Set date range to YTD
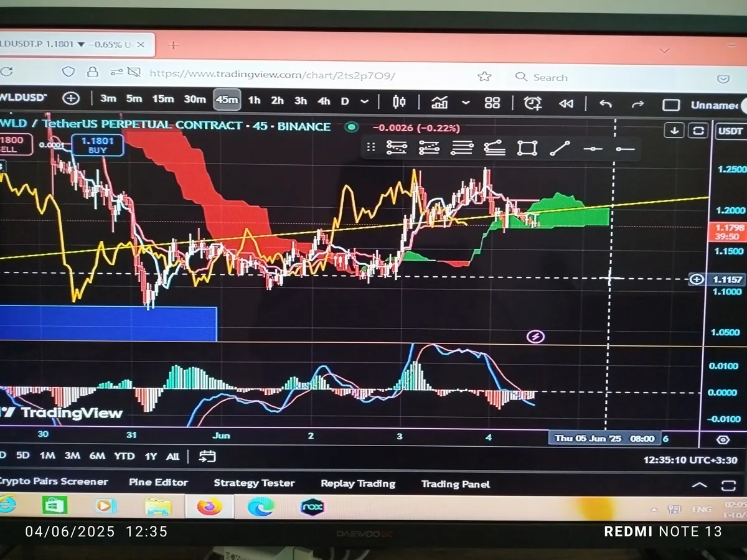747x560 pixels. point(125,456)
